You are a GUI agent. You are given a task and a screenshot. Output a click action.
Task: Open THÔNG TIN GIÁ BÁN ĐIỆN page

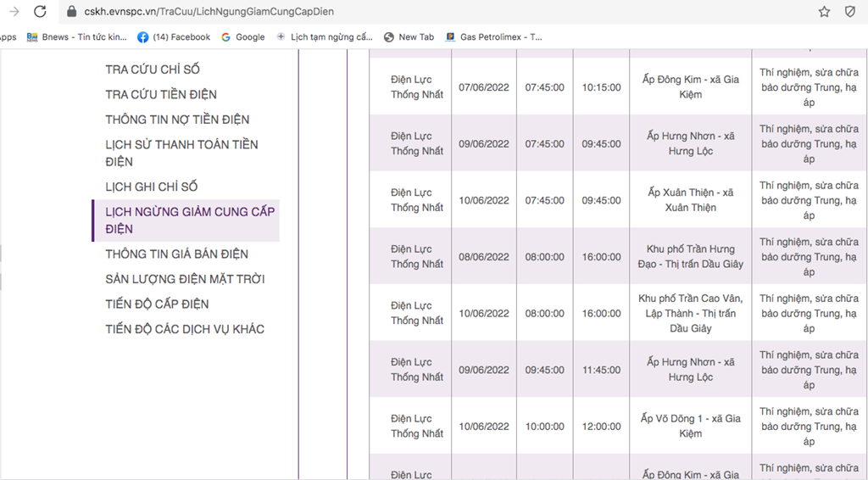pyautogui.click(x=176, y=254)
